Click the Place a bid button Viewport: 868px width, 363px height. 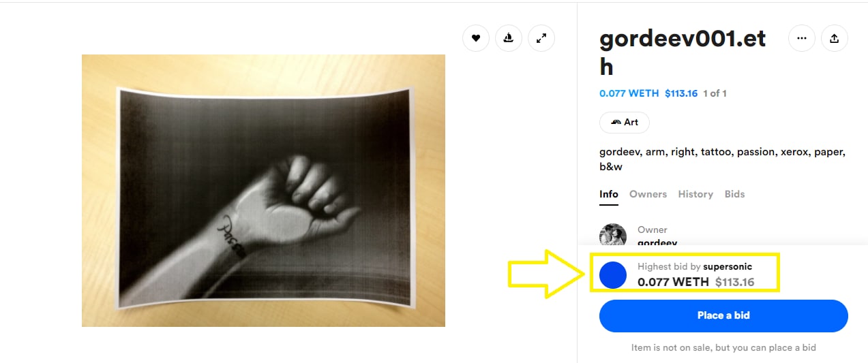click(723, 315)
